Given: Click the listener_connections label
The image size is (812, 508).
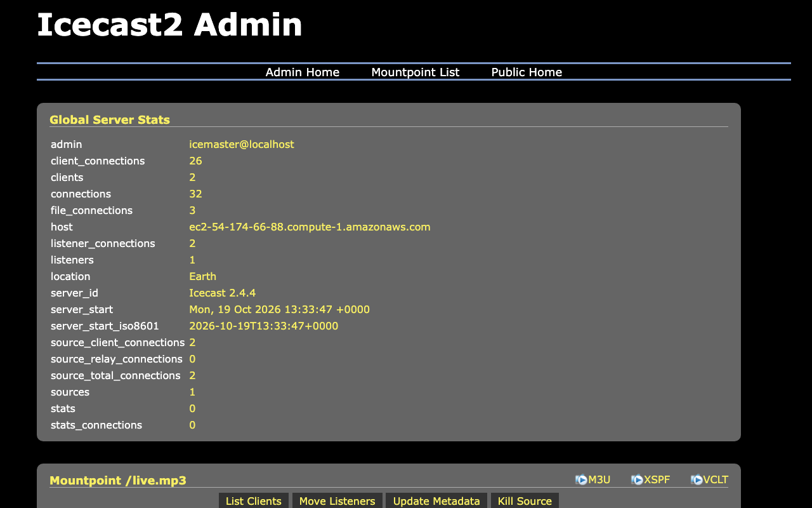Looking at the screenshot, I should click(103, 244).
